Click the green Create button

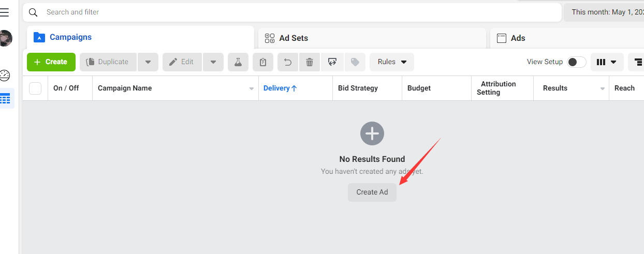[51, 62]
